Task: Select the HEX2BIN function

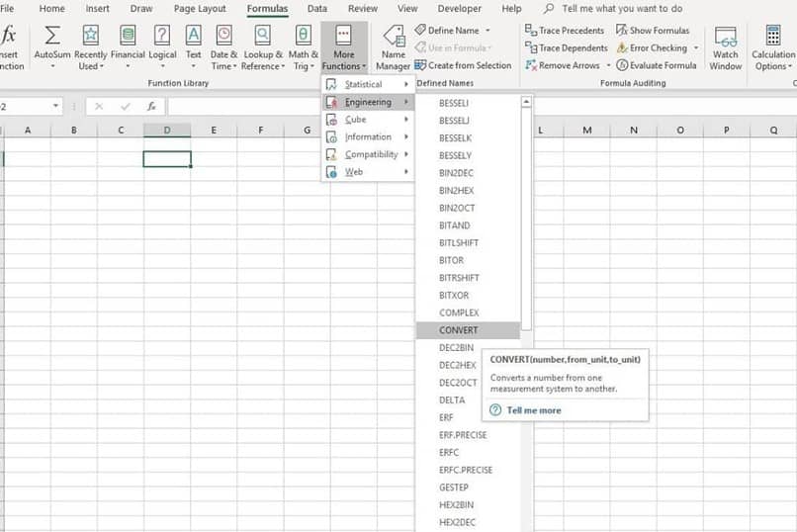Action: click(x=468, y=504)
